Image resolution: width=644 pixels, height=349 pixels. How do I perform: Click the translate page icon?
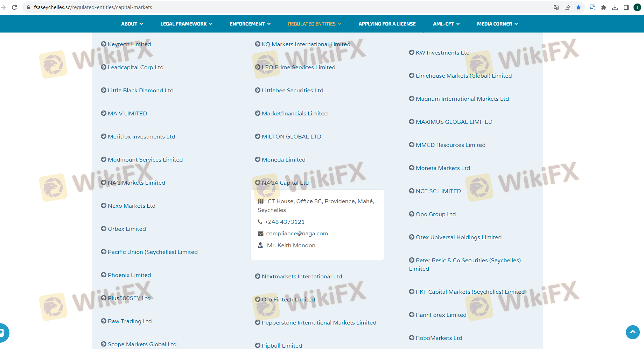coord(556,7)
